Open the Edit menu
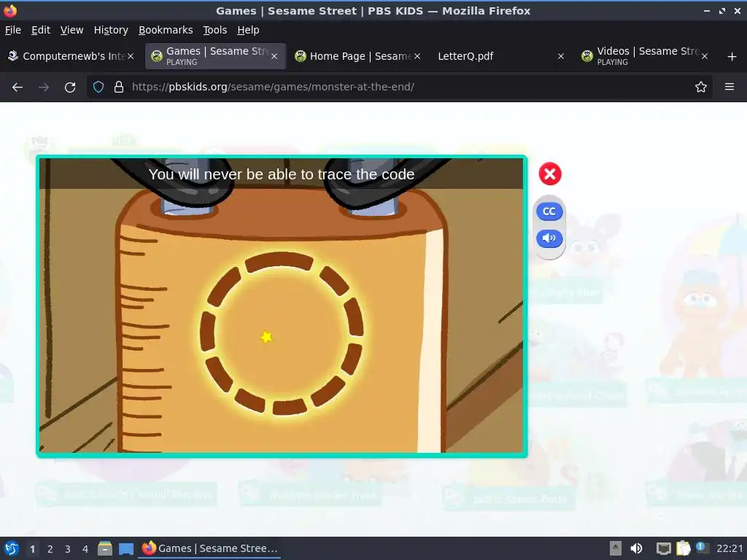Viewport: 747px width, 560px height. pyautogui.click(x=41, y=30)
